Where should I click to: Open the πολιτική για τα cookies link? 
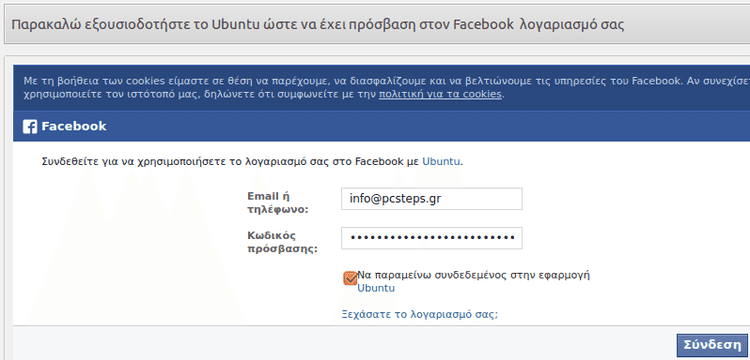click(x=440, y=94)
